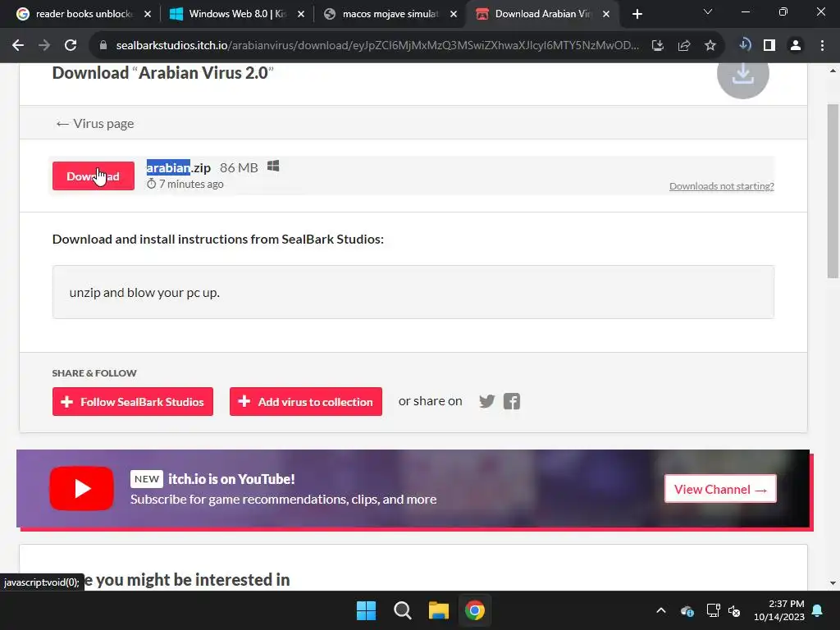Show hidden system tray icons
The height and width of the screenshot is (630, 840).
click(x=661, y=610)
